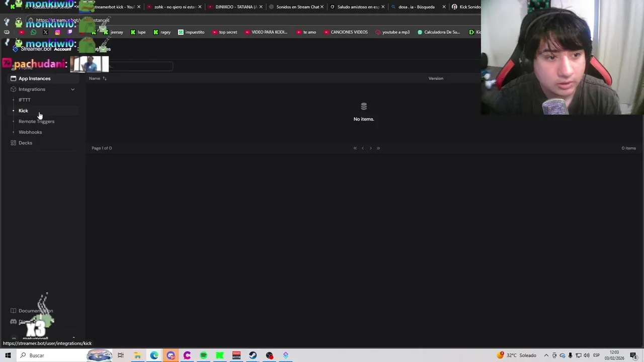
Task: Open the Instagram bookmark icon
Action: click(57, 32)
